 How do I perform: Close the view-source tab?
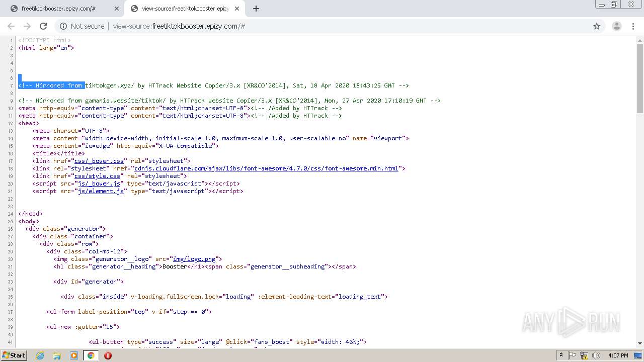(x=237, y=9)
